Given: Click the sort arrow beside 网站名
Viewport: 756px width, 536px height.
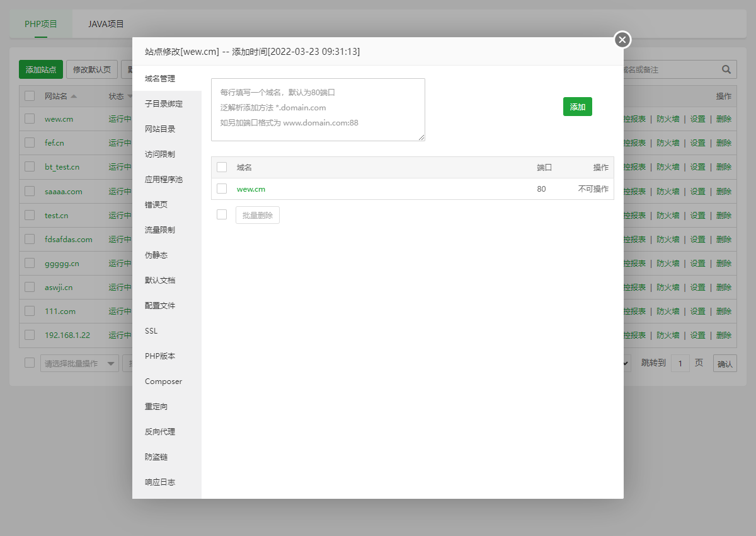Looking at the screenshot, I should point(74,96).
